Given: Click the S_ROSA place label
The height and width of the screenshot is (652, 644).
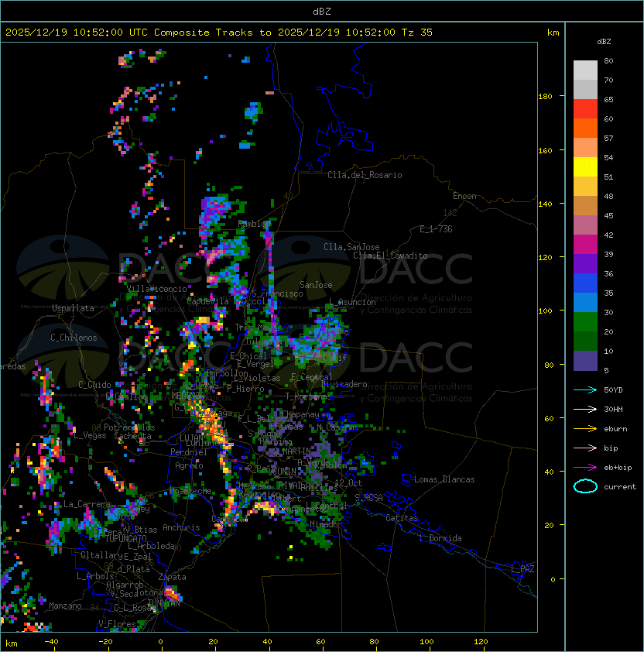Looking at the screenshot, I should pyautogui.click(x=368, y=498).
